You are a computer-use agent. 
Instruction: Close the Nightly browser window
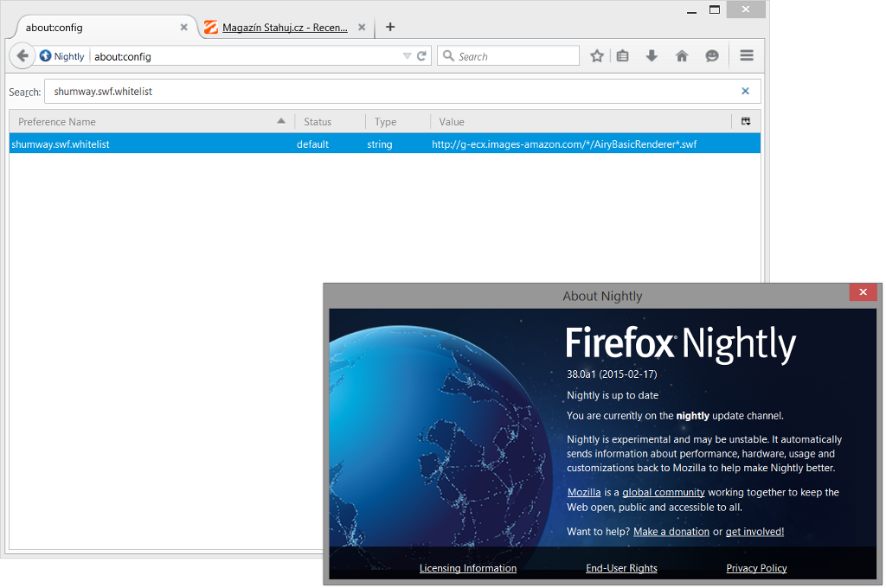[746, 10]
